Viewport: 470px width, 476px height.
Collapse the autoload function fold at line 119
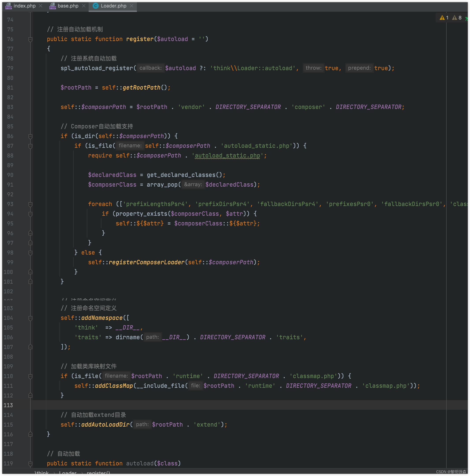[x=30, y=464]
